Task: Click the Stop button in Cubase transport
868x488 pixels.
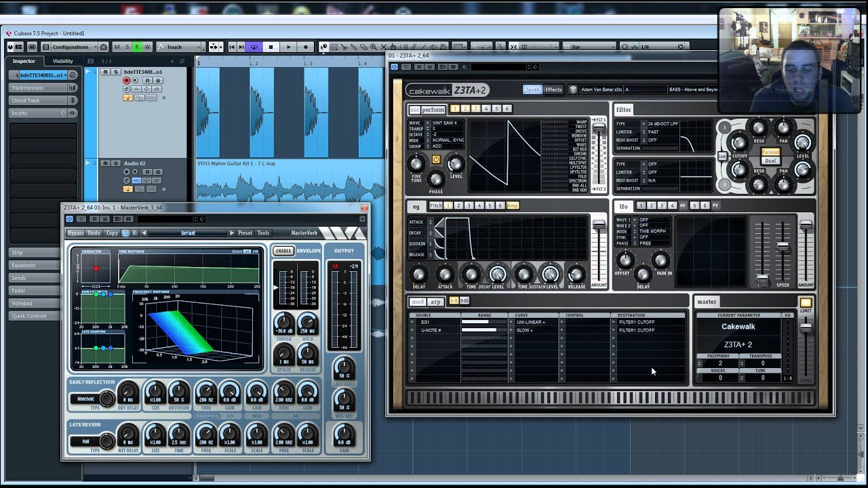Action: point(271,47)
